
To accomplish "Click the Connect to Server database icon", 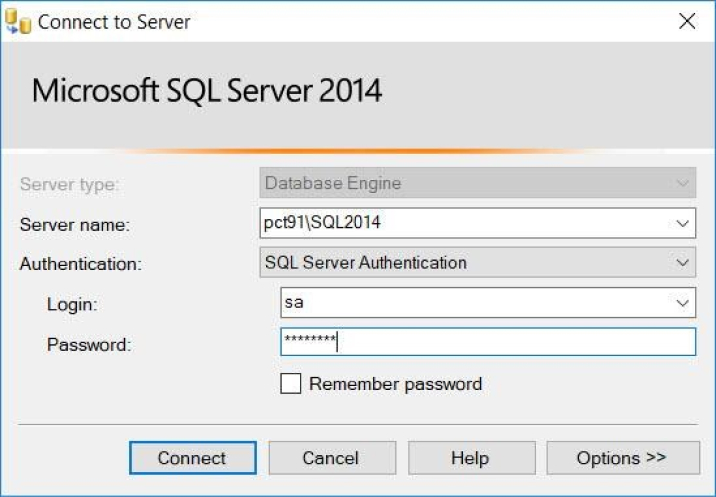I will 18,21.
